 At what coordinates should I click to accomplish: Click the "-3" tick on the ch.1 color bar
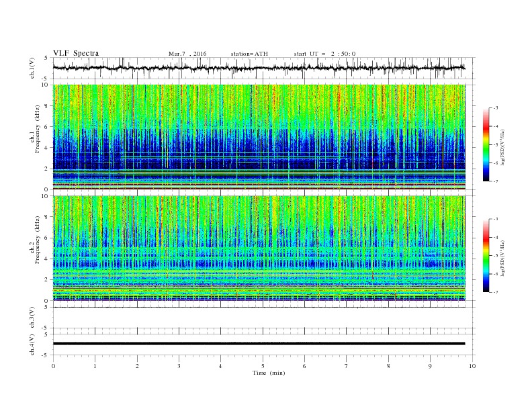[496, 108]
